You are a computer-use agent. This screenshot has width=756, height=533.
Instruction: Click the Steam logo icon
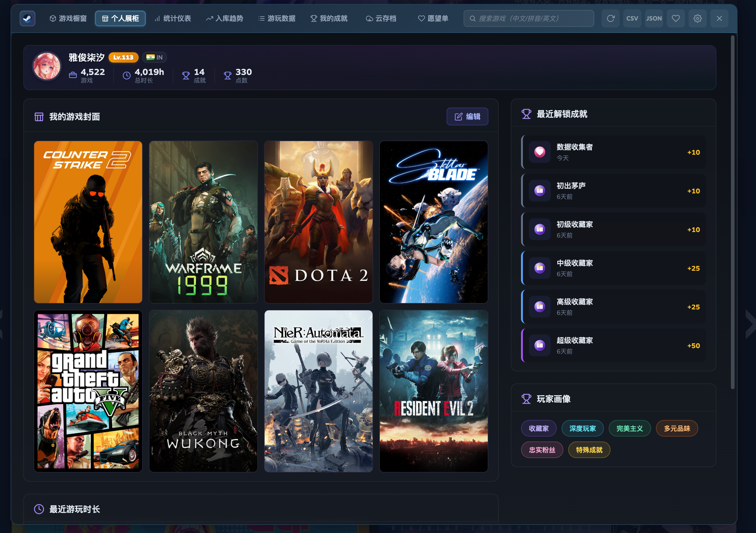click(x=27, y=18)
